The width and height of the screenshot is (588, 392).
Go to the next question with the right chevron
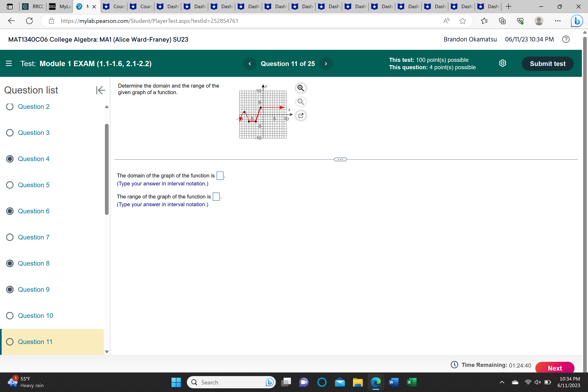click(x=326, y=63)
